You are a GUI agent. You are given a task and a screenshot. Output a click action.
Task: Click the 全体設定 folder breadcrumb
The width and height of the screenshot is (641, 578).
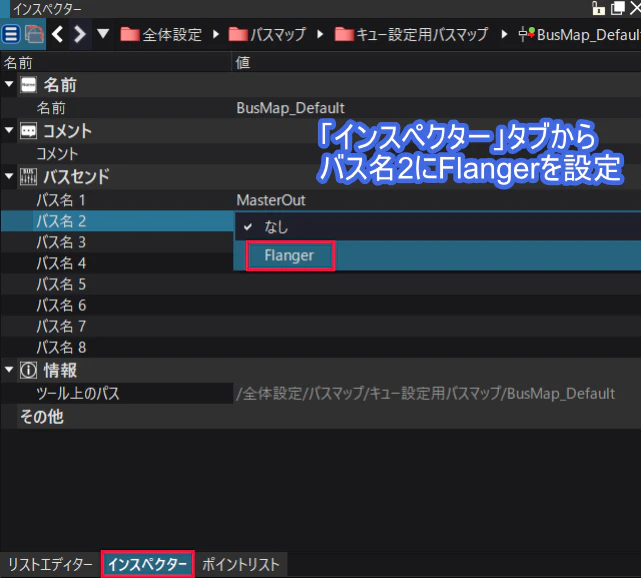pos(161,34)
